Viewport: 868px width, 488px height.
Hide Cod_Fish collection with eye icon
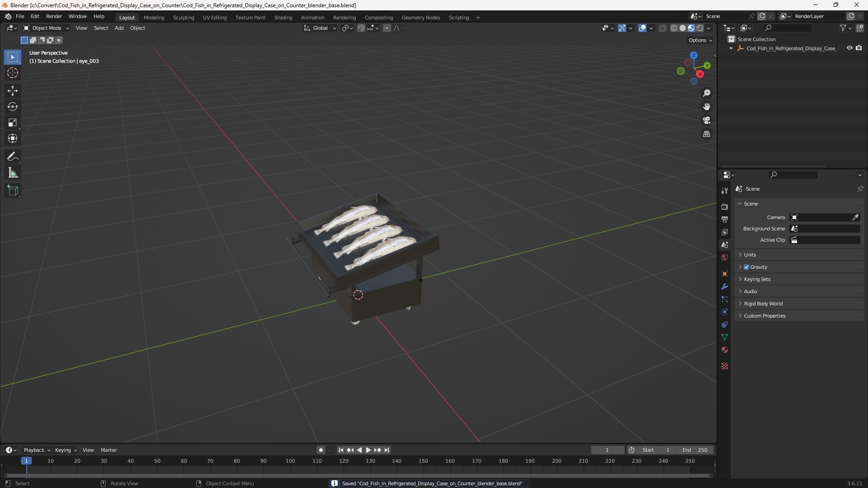[x=849, y=48]
